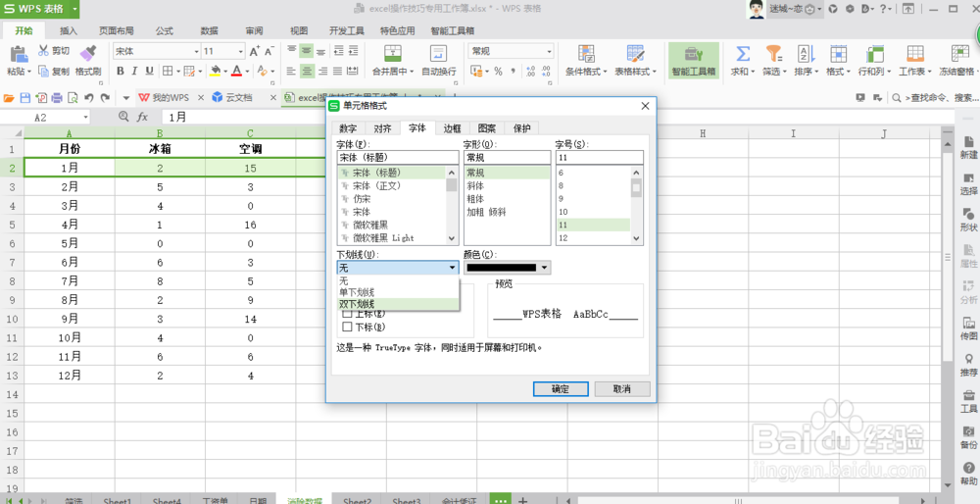This screenshot has width=980, height=504.
Task: Click the 确定 button
Action: point(561,389)
